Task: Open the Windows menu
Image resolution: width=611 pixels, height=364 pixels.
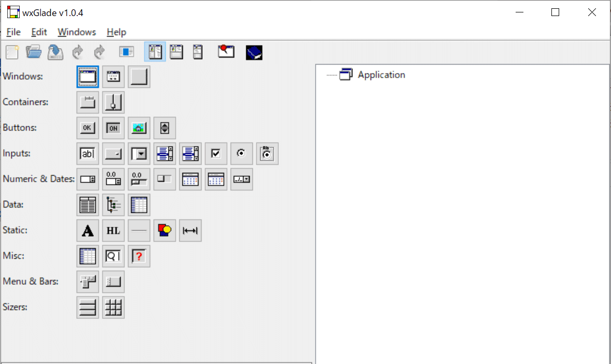Action: 77,32
